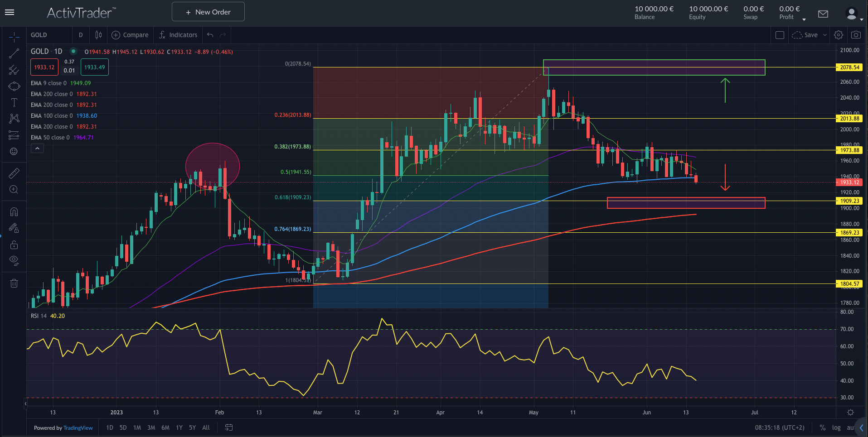Switch chart range to 1Y
The width and height of the screenshot is (868, 437).
179,427
